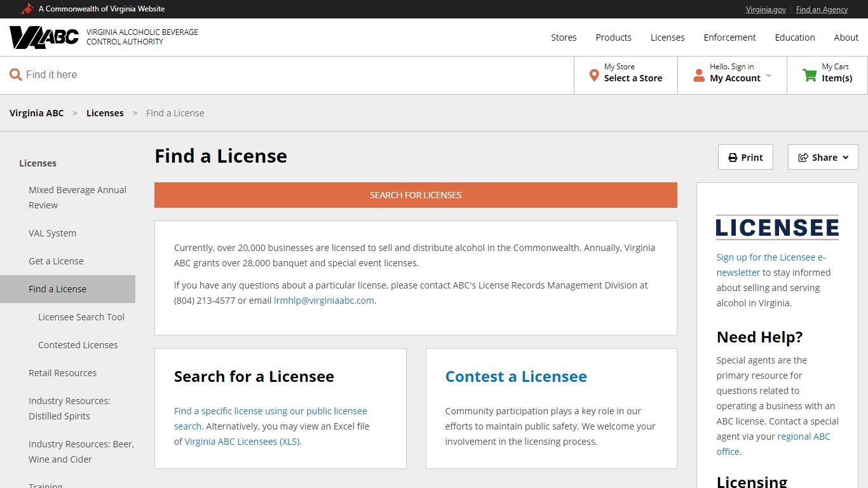868x488 pixels.
Task: Click the SEARCH FOR LICENSES button
Action: pos(416,195)
